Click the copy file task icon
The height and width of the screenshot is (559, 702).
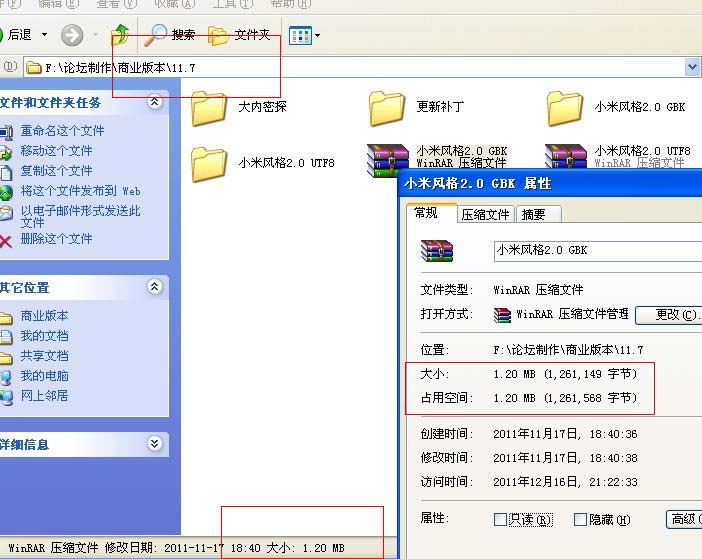point(6,173)
